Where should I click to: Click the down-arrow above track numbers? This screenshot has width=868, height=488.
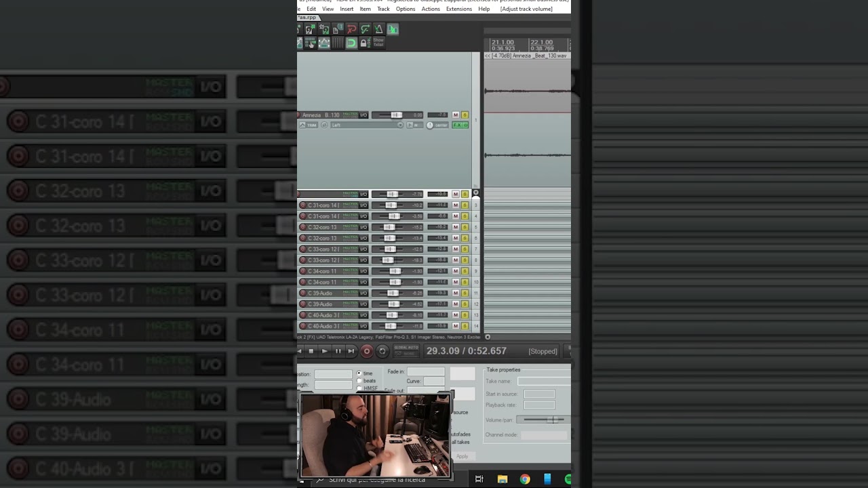point(475,194)
